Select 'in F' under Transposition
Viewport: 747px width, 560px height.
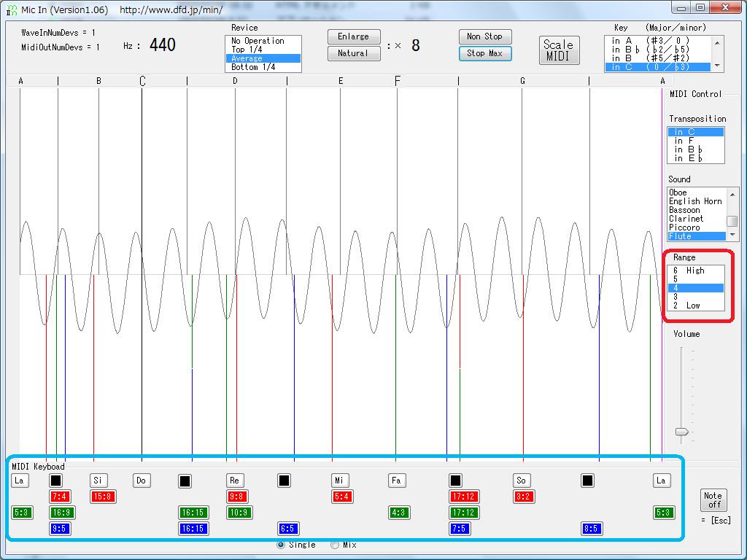696,141
